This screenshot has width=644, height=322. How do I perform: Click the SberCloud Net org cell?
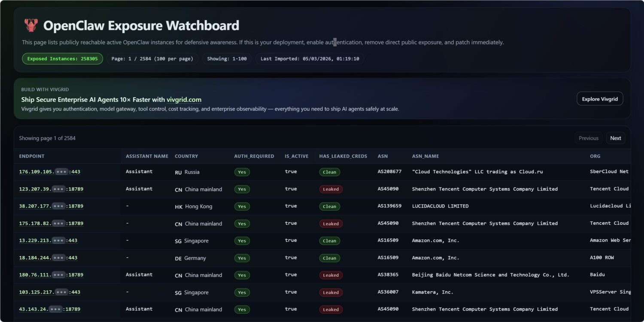point(609,172)
